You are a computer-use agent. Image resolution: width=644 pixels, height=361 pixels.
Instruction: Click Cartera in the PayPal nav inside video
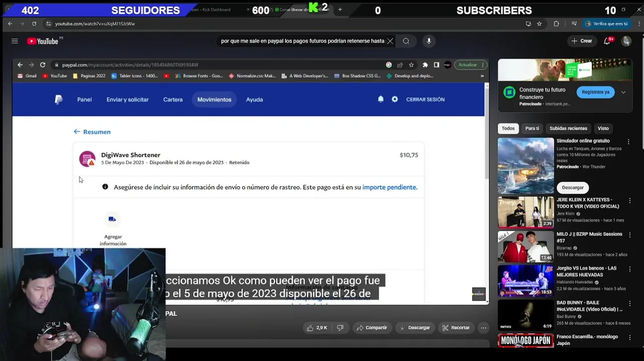coord(173,99)
